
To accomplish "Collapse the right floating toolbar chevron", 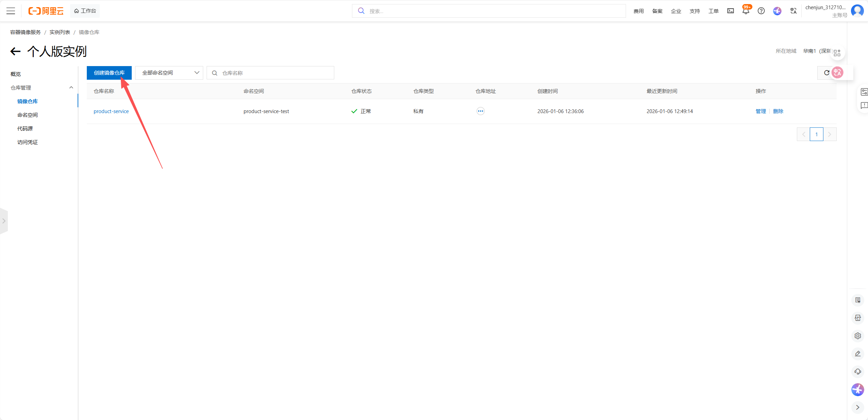I will click(857, 407).
